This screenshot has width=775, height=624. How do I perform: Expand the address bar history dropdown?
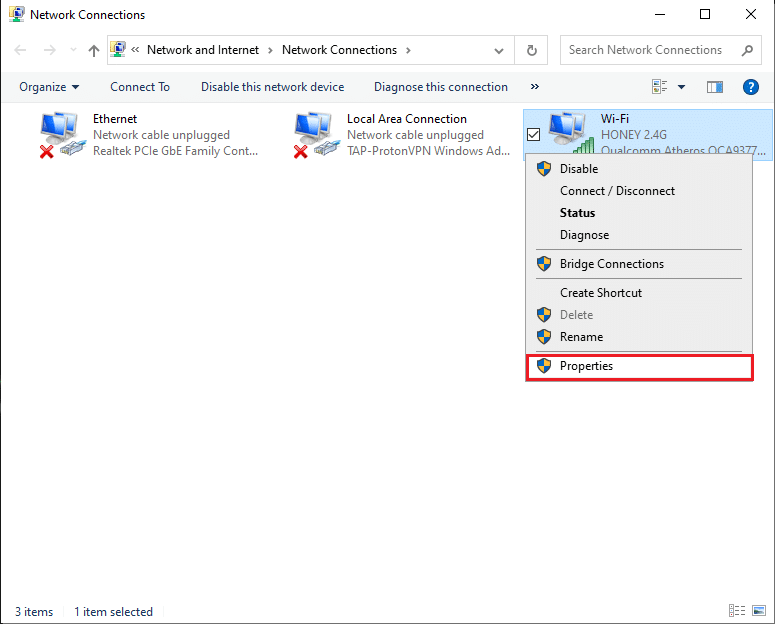click(x=499, y=50)
